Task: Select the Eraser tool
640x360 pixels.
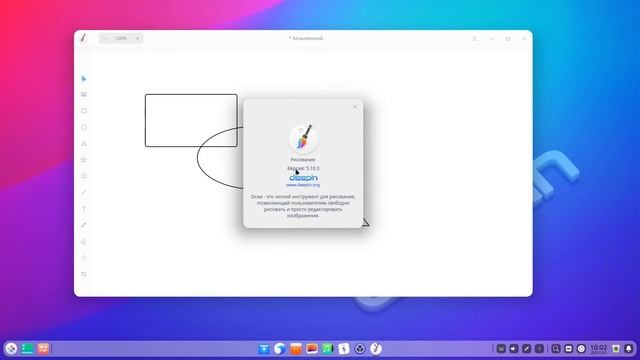Action: pyautogui.click(x=84, y=241)
